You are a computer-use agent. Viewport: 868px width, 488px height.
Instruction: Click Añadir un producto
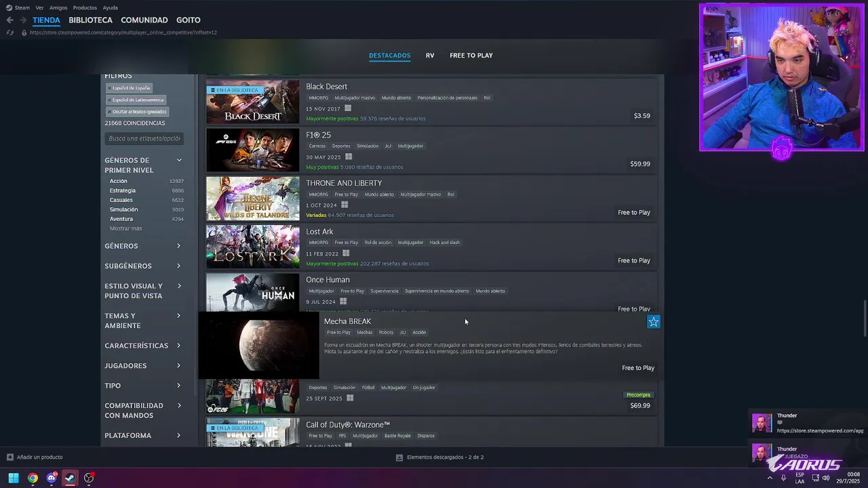pos(39,457)
